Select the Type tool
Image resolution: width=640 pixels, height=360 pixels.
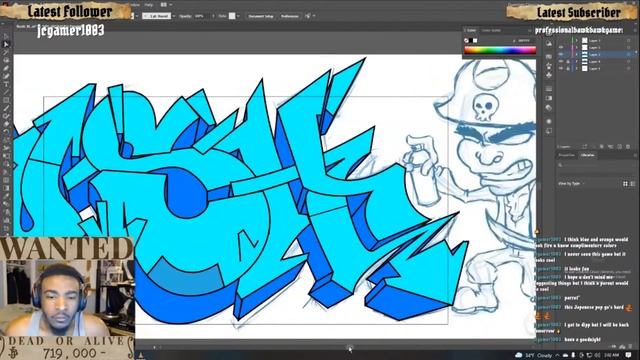click(x=6, y=84)
